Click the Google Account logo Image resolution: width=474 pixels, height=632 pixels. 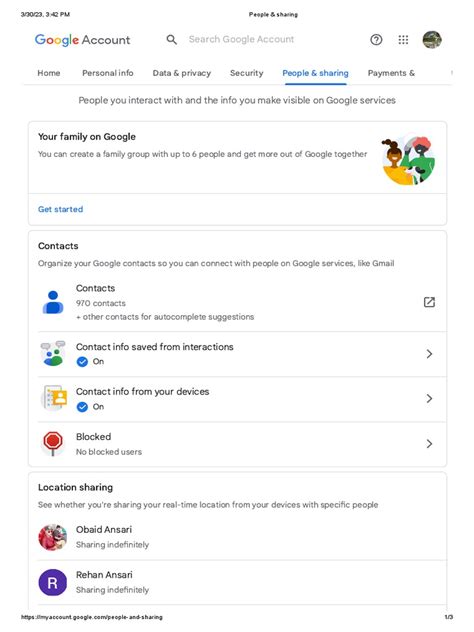coord(82,40)
